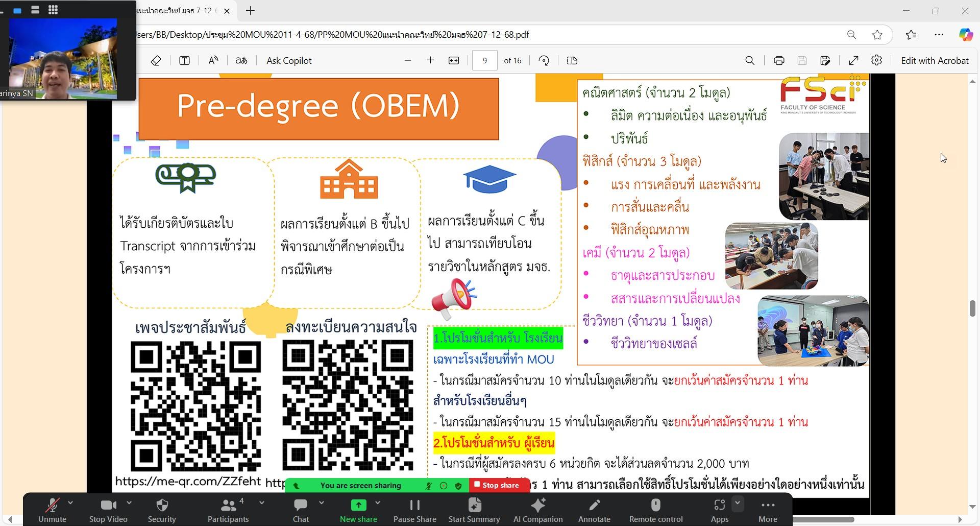The height and width of the screenshot is (526, 980).
Task: Start a New share
Action: coord(358,510)
